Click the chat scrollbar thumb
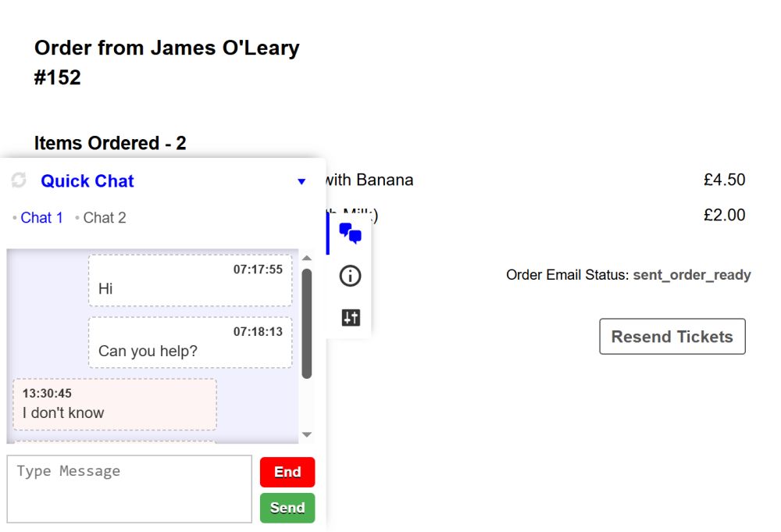The height and width of the screenshot is (532, 781). (x=307, y=323)
